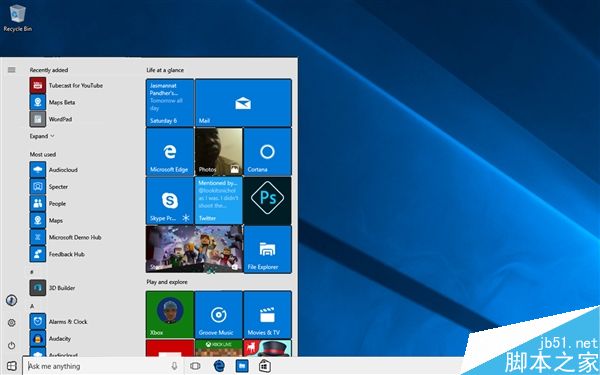This screenshot has height=375, width=600.
Task: Expand the Start menu hamburger button
Action: tap(11, 70)
